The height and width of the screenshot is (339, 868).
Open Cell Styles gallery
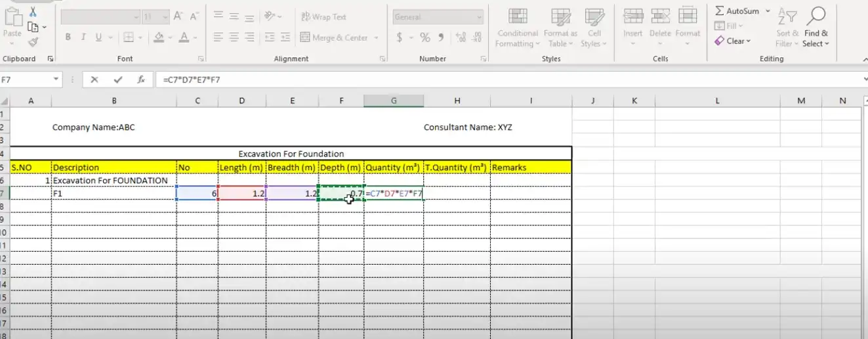point(594,27)
